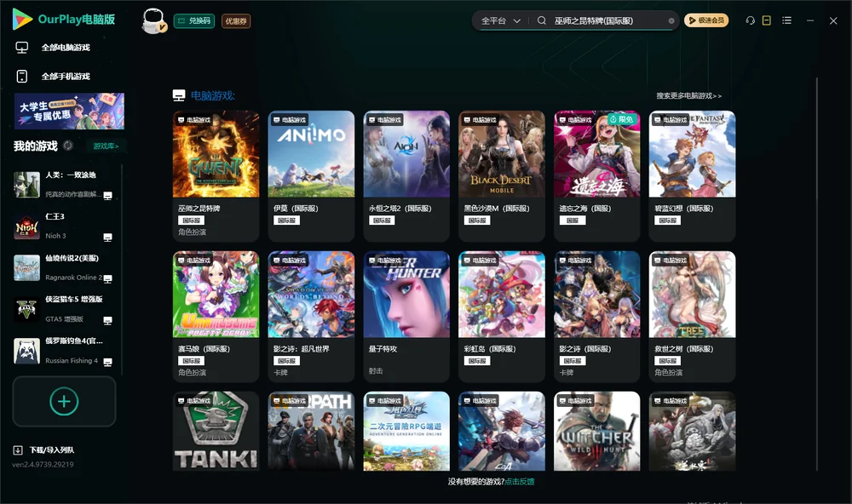This screenshot has height=504, width=852.
Task: Click the phone icon beside 全部手机游戏
Action: pyautogui.click(x=22, y=76)
